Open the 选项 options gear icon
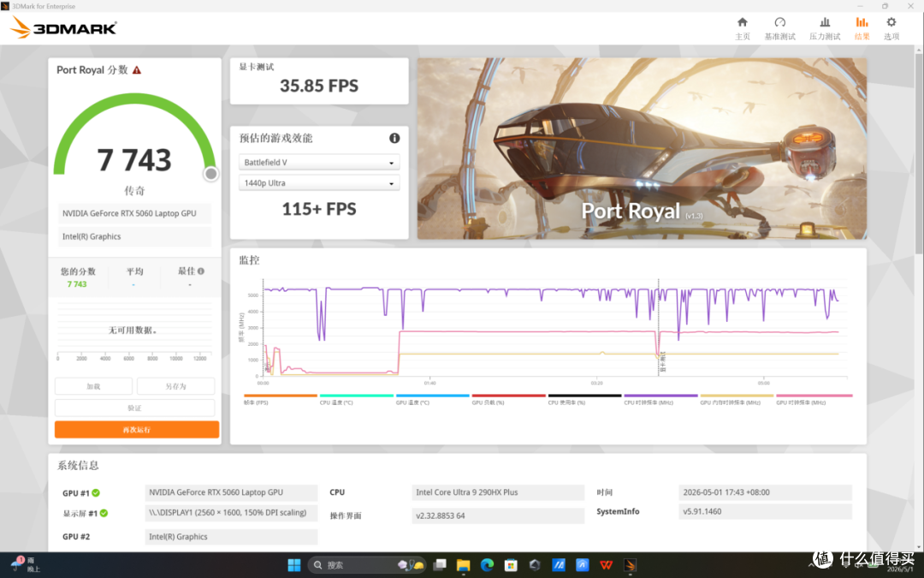 tap(891, 22)
